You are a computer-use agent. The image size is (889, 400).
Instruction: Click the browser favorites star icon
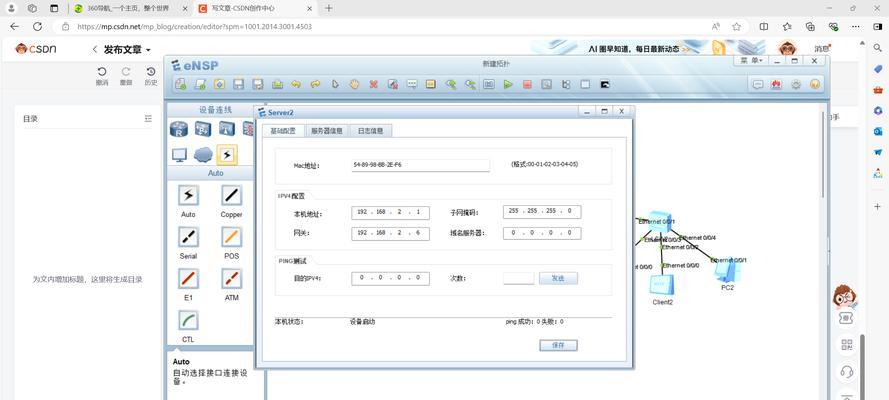tap(736, 27)
